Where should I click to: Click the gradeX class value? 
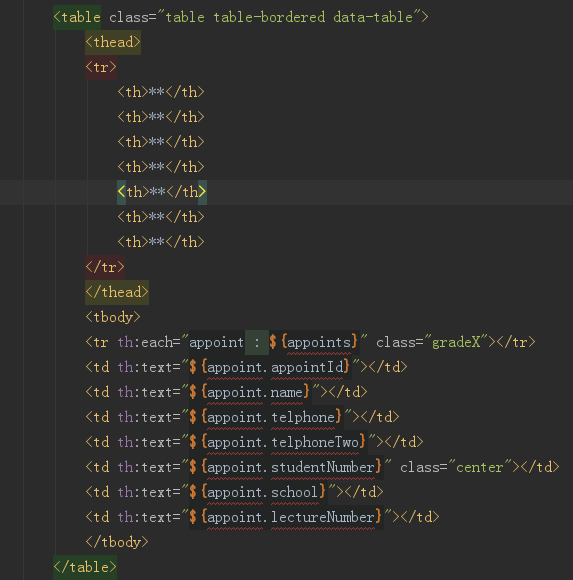456,342
